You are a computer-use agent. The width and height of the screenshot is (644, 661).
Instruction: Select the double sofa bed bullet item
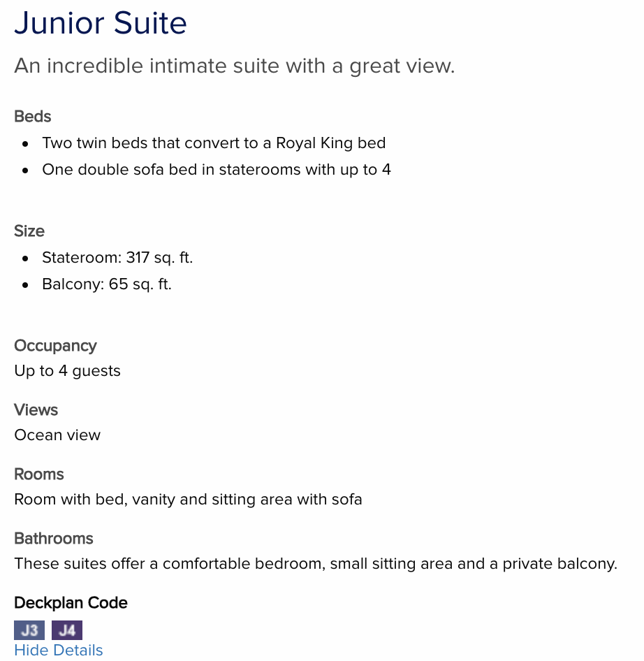(x=217, y=170)
